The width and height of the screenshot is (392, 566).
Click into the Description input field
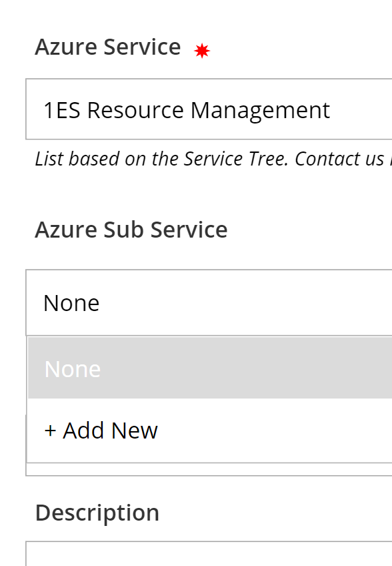[x=209, y=554]
